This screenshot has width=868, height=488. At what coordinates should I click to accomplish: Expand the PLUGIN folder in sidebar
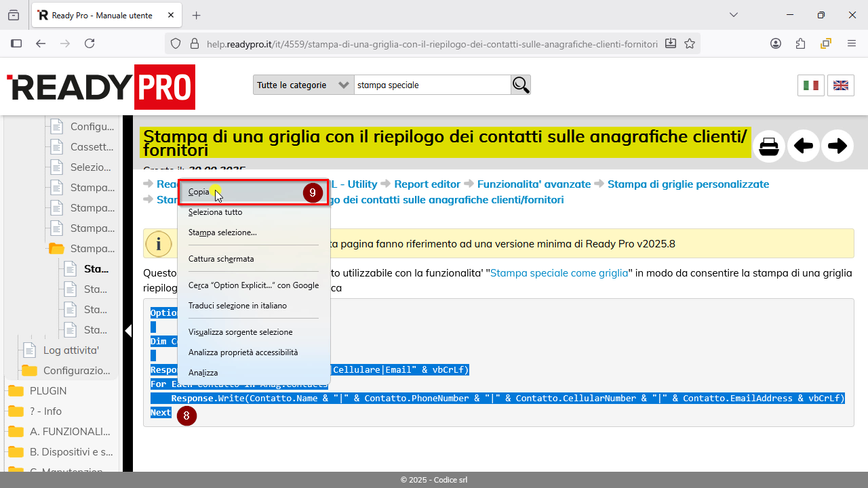point(47,391)
